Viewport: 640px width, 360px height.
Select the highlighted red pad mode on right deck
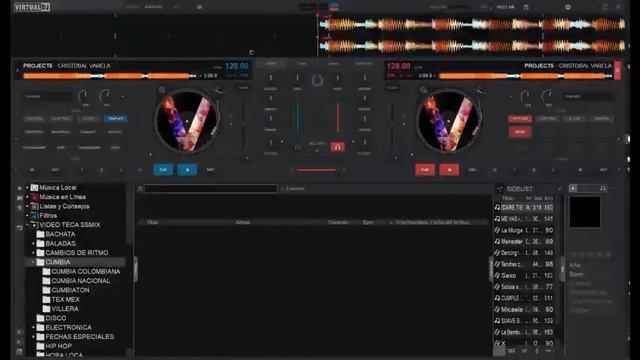(x=520, y=118)
